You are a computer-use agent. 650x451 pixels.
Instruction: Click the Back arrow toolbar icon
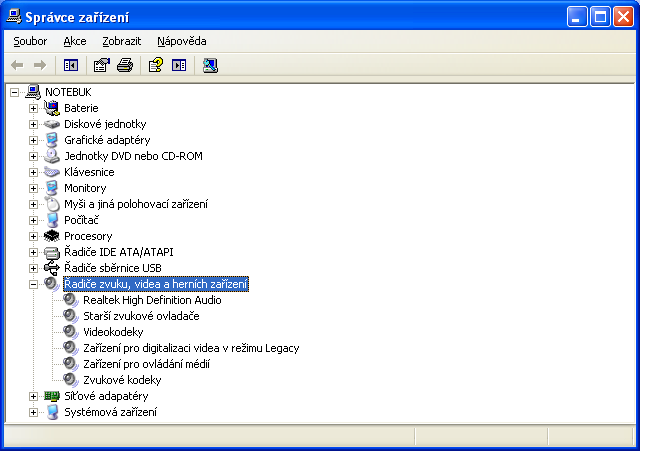(x=17, y=65)
